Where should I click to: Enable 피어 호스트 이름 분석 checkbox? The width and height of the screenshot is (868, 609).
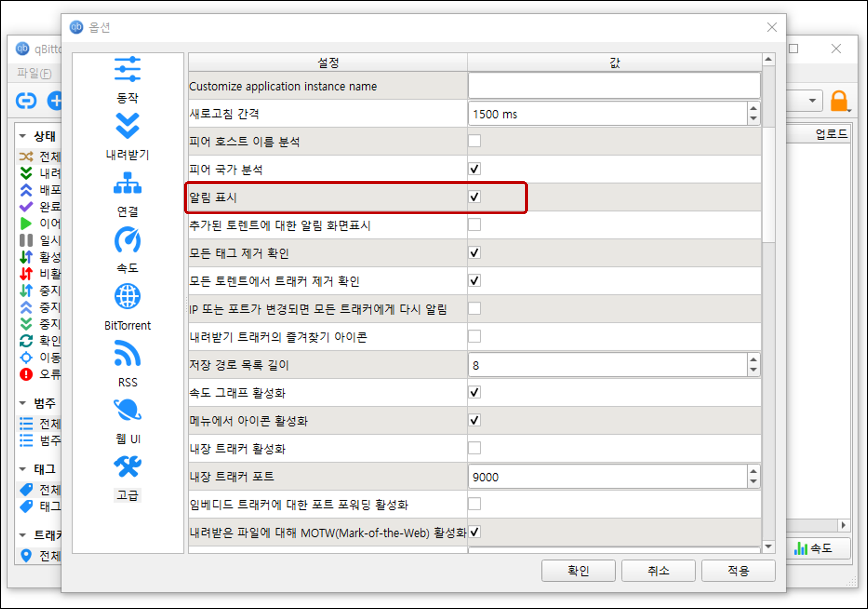pos(475,141)
